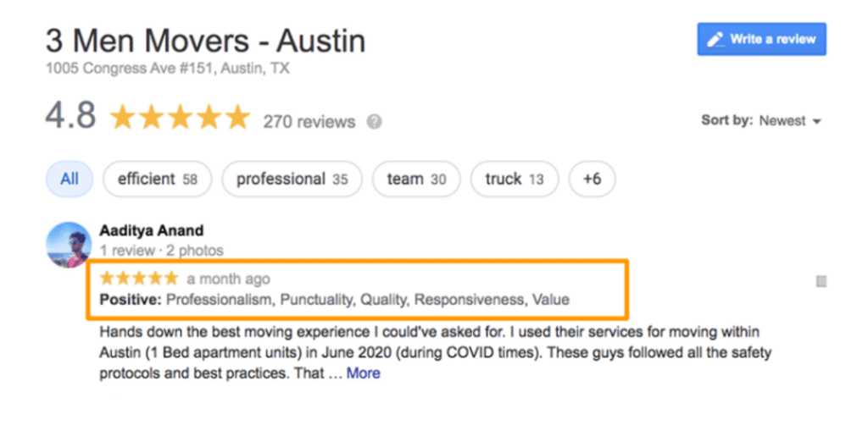Click the help question mark icon beside 270 reviews
The height and width of the screenshot is (431, 868).
374,122
